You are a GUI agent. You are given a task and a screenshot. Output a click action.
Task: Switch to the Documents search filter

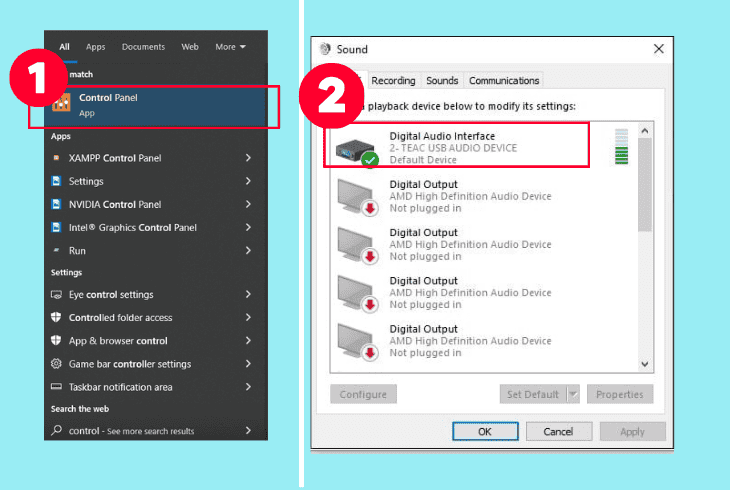coord(143,47)
